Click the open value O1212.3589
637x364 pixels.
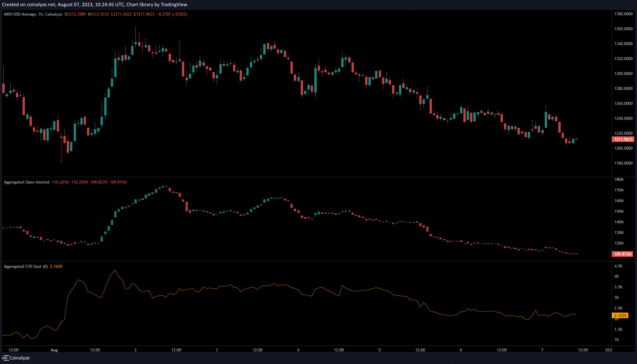tap(75, 14)
